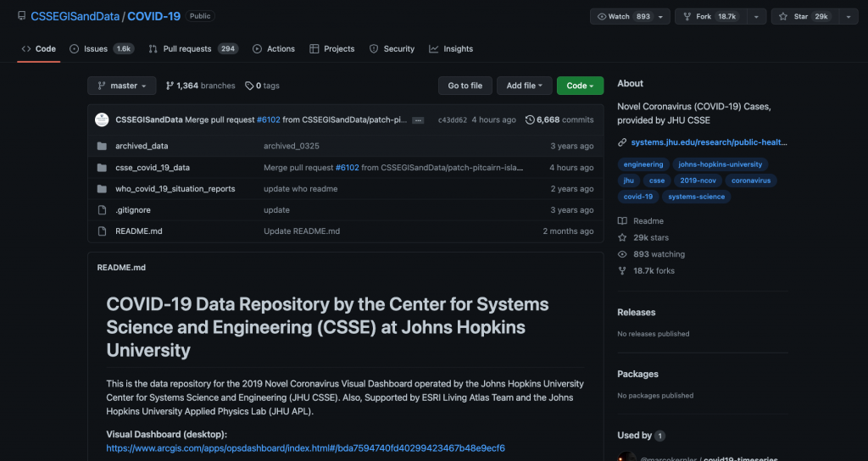
Task: Open the .gitignore file
Action: pos(133,210)
